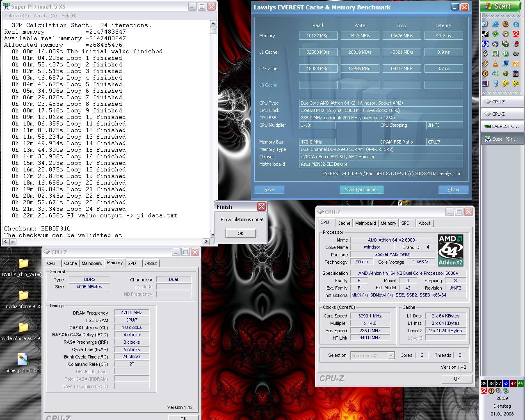Click temperature reading 46 tray icon
Image resolution: width=525 pixels, height=420 pixels.
[521, 383]
